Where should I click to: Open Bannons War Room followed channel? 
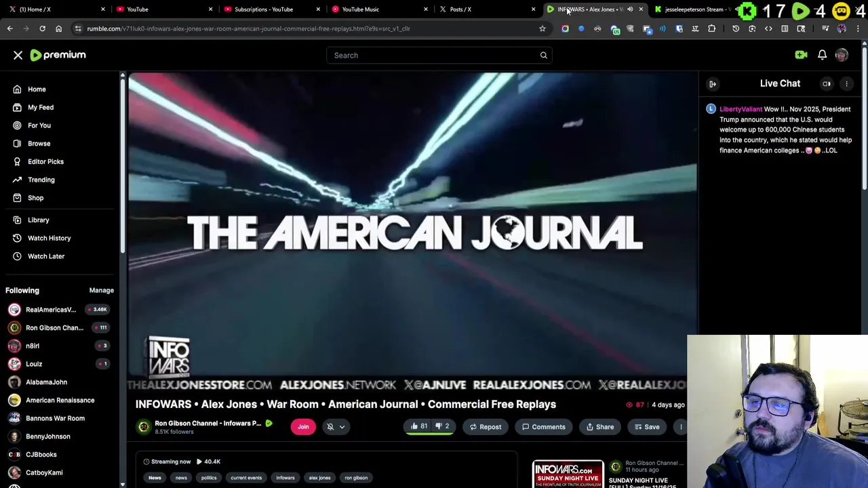55,418
